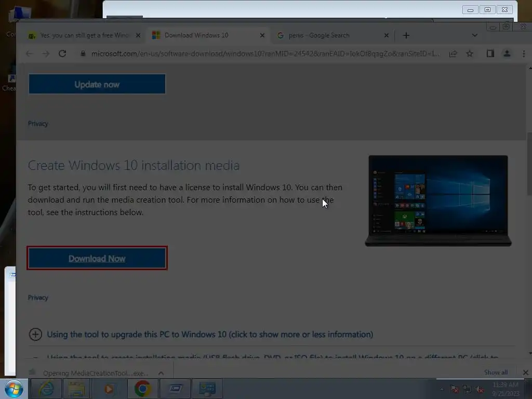Bookmark this page with the star
Screen dimensions: 532x399
[x=470, y=54]
